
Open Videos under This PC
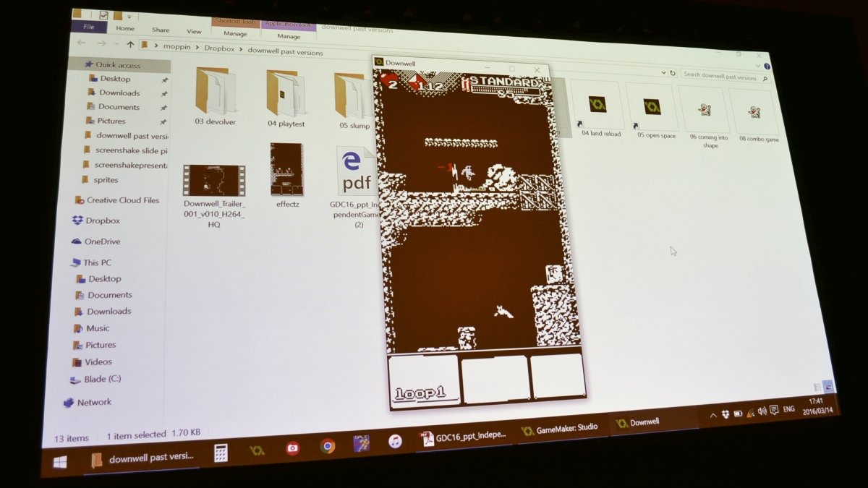click(93, 361)
